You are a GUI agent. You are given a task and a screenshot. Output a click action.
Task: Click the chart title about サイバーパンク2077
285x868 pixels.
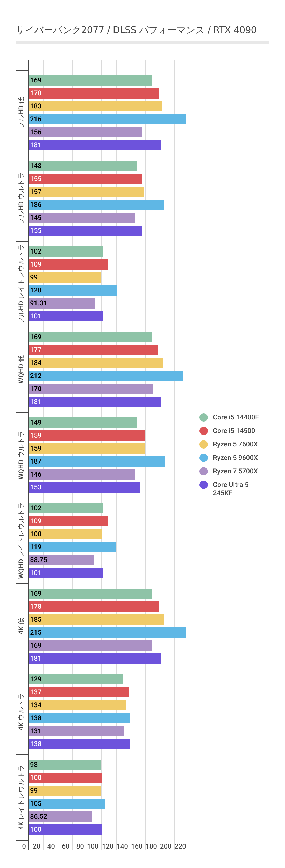[x=136, y=30]
